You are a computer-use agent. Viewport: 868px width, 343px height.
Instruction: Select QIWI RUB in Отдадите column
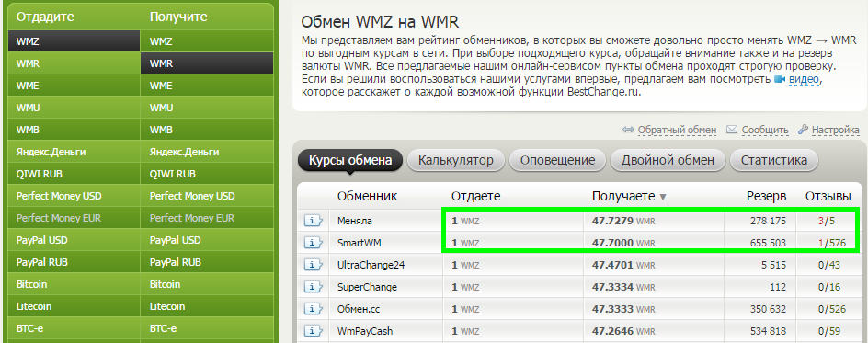point(74,174)
